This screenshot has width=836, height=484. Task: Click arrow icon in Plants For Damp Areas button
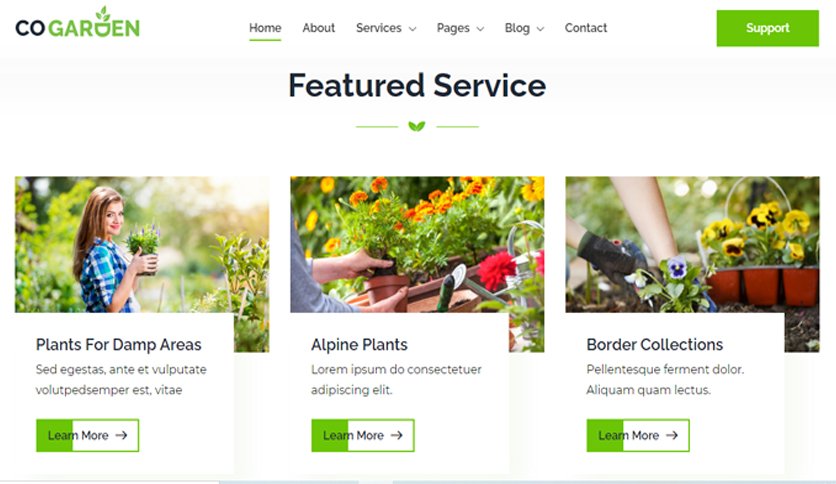pos(122,435)
